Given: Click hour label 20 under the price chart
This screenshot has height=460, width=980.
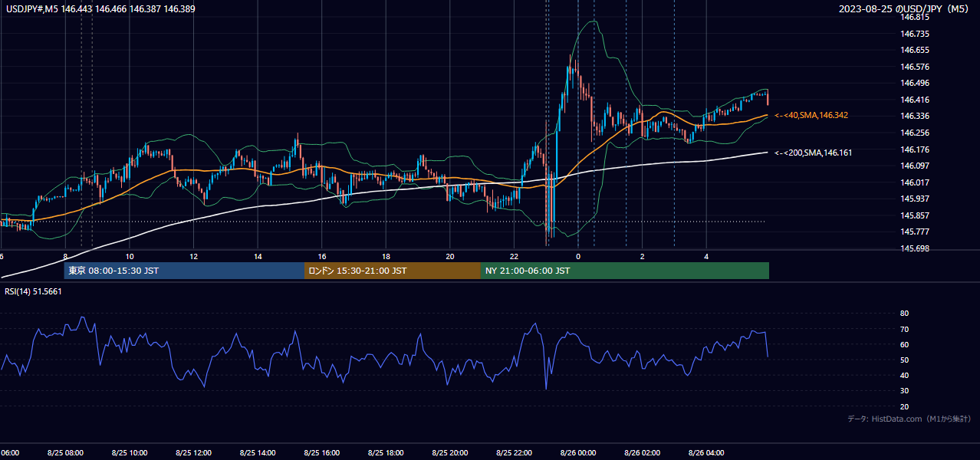Looking at the screenshot, I should pyautogui.click(x=450, y=256).
